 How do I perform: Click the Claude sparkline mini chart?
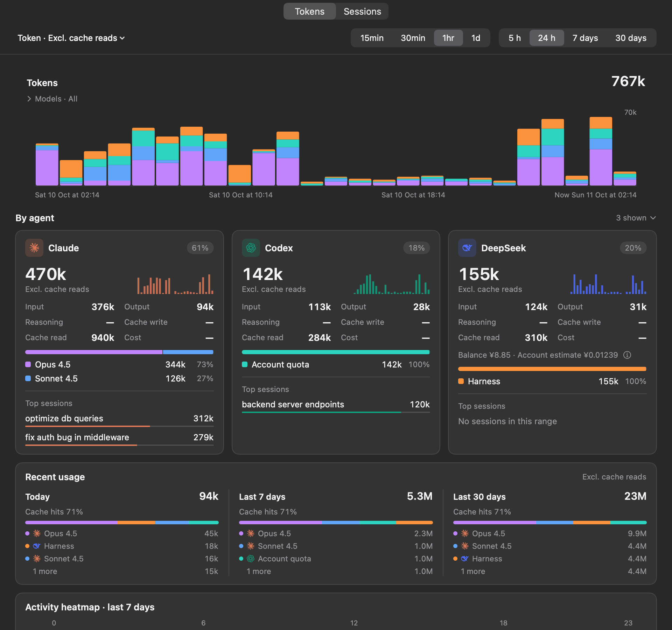(x=175, y=284)
